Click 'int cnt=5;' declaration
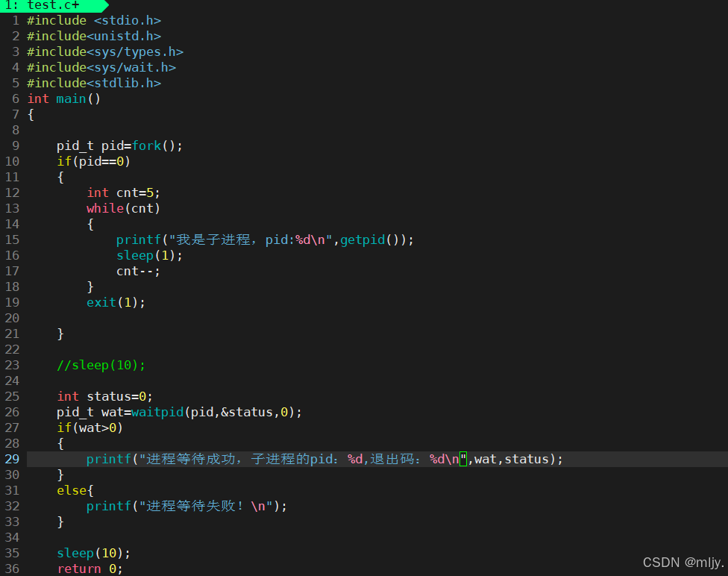Image resolution: width=728 pixels, height=576 pixels. (x=124, y=192)
